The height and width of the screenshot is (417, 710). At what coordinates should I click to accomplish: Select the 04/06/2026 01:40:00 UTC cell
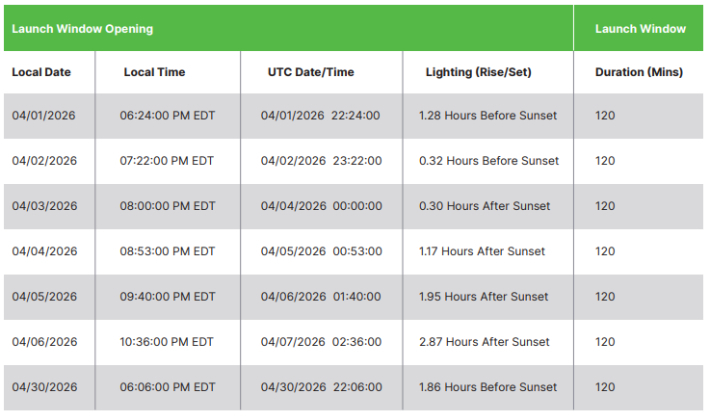[321, 296]
